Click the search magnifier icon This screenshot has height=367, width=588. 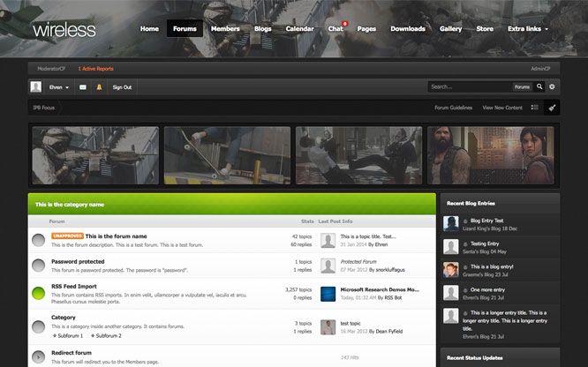point(539,87)
